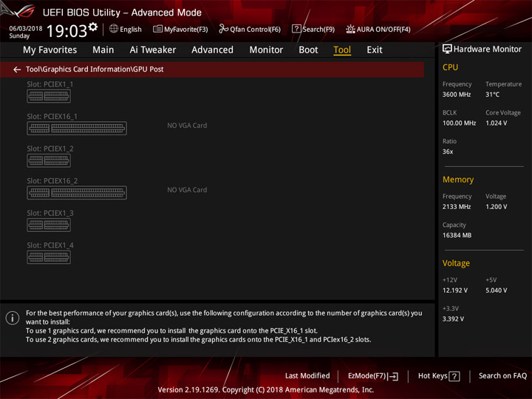Screen dimensions: 532x399
Task: Click the 06/03/2018 date text
Action: [x=26, y=28]
